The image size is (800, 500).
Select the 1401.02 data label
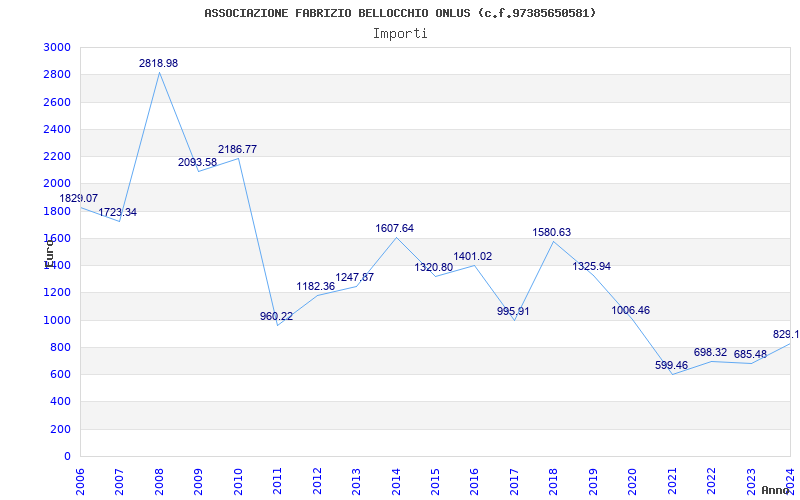(473, 257)
